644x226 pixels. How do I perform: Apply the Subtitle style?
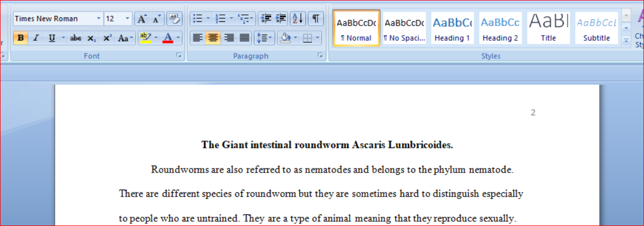pyautogui.click(x=597, y=28)
